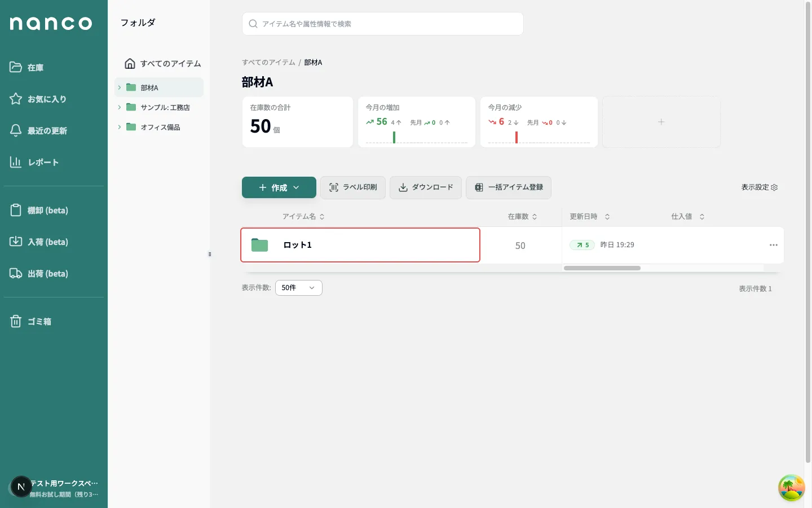
Task: Click the 在庫数の合計 summary card
Action: pyautogui.click(x=298, y=122)
